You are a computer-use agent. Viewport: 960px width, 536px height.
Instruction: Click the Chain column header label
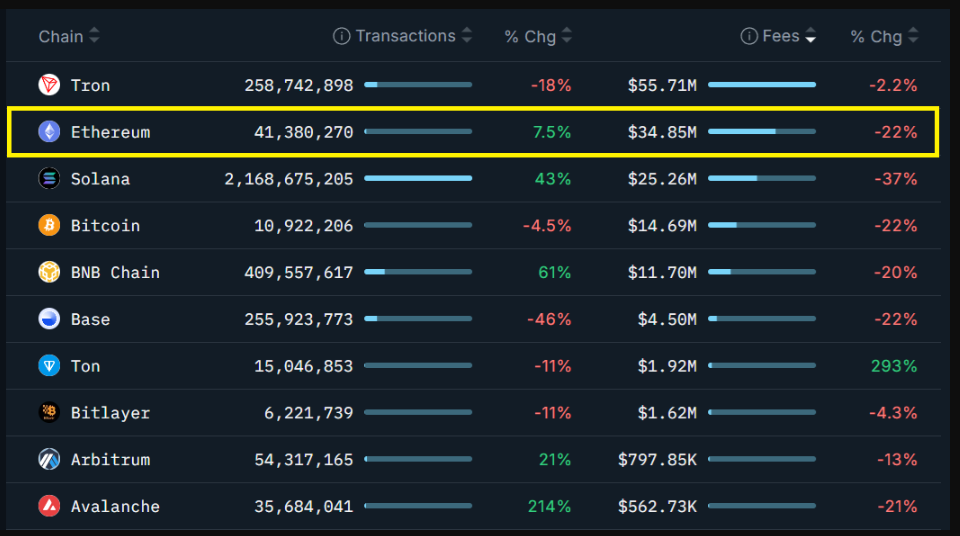61,37
